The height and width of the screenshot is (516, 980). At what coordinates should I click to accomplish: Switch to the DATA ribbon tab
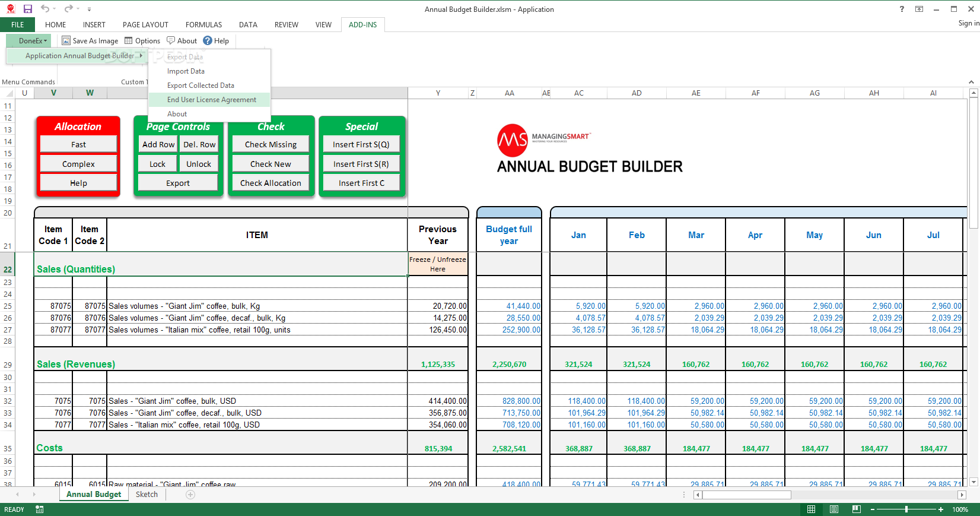248,25
